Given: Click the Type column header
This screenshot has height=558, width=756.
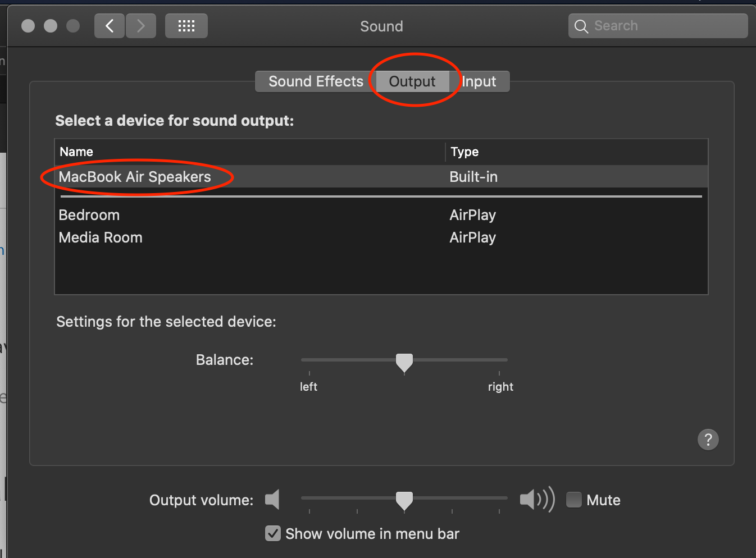Looking at the screenshot, I should click(x=464, y=152).
